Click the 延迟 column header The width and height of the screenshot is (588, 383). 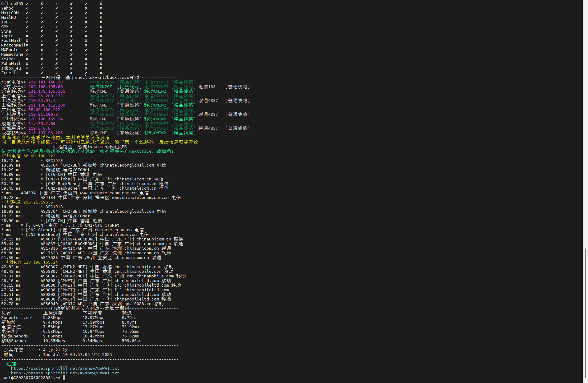[x=127, y=313]
